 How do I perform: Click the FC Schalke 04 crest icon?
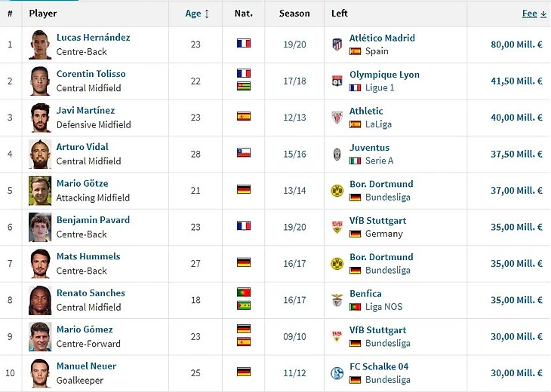[337, 373]
